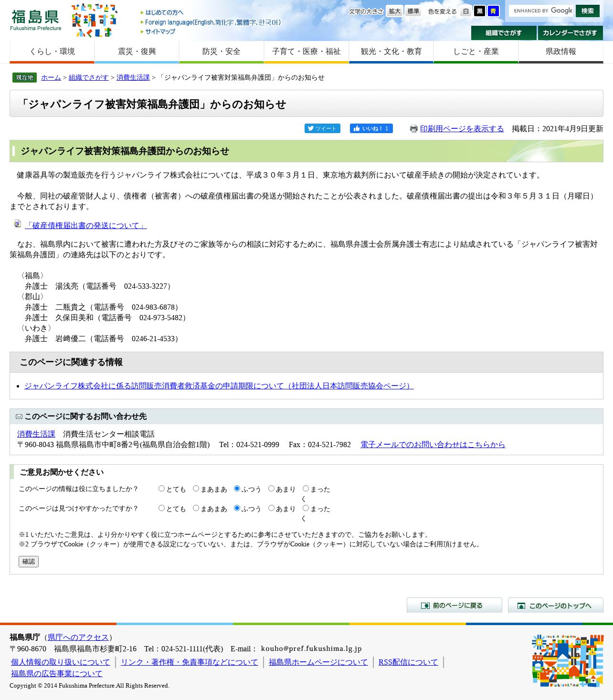Select まったく for the findability question
Viewport: 613px width, 700px height.
coord(306,508)
